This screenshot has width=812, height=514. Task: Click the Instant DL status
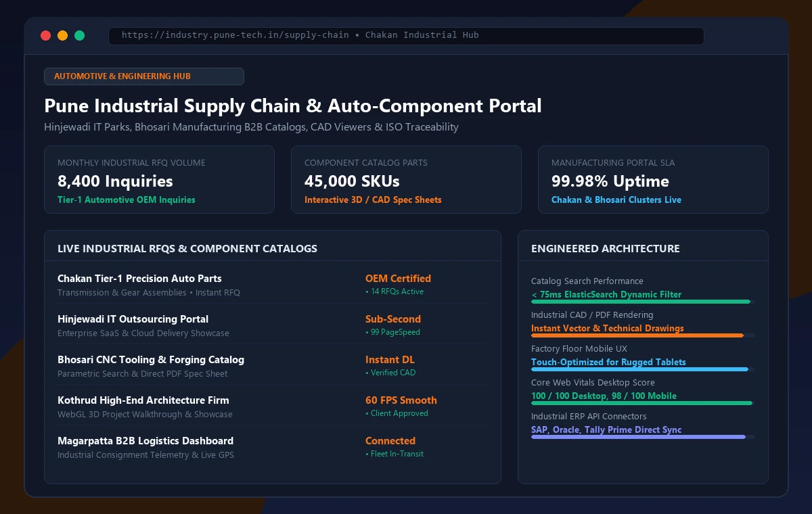click(x=390, y=360)
